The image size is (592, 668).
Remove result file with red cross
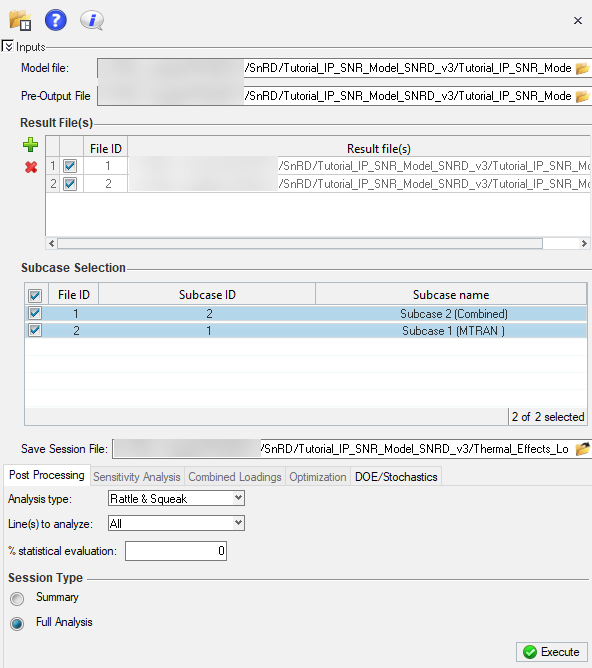point(31,167)
